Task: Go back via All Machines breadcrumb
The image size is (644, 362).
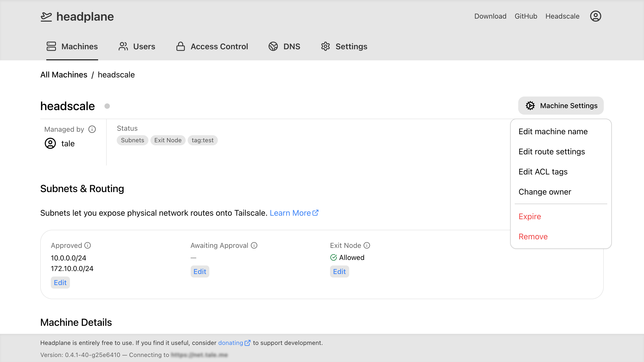Action: pos(64,75)
